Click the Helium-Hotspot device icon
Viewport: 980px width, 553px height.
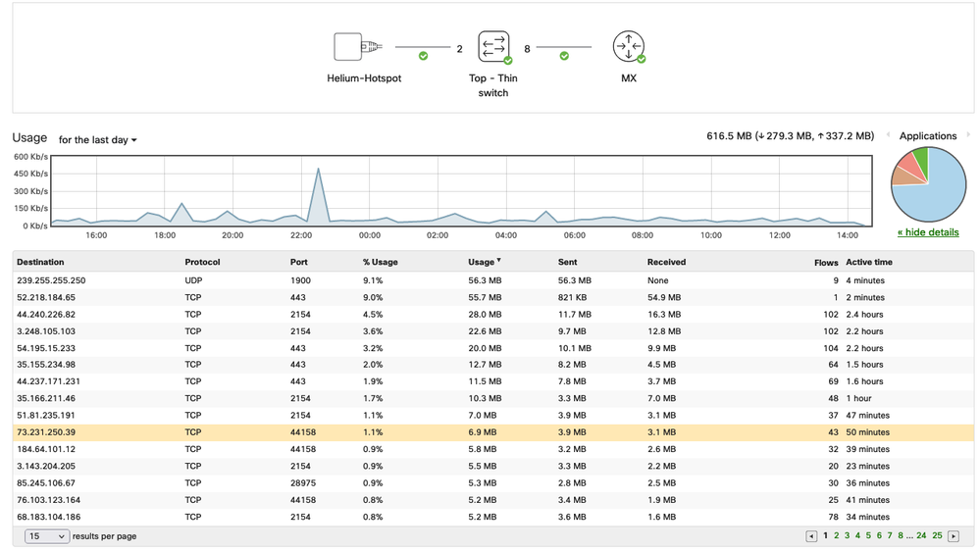(x=357, y=47)
